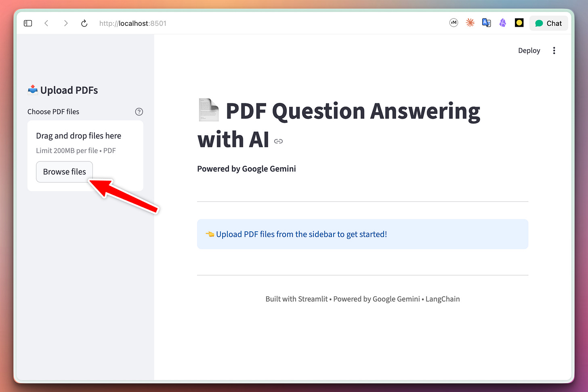This screenshot has height=392, width=588.
Task: Click the Drag and drop files area
Action: click(85, 156)
